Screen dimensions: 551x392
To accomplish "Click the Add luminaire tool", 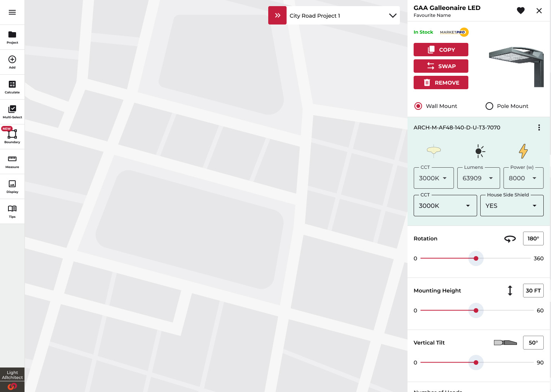I will (12, 62).
